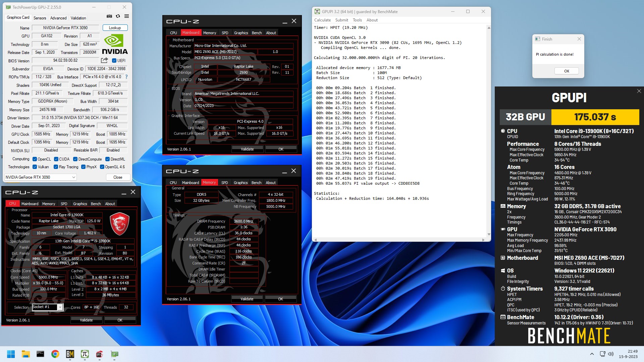Open the Tools menu in GPUPI
The height and width of the screenshot is (362, 644).
coord(357,20)
